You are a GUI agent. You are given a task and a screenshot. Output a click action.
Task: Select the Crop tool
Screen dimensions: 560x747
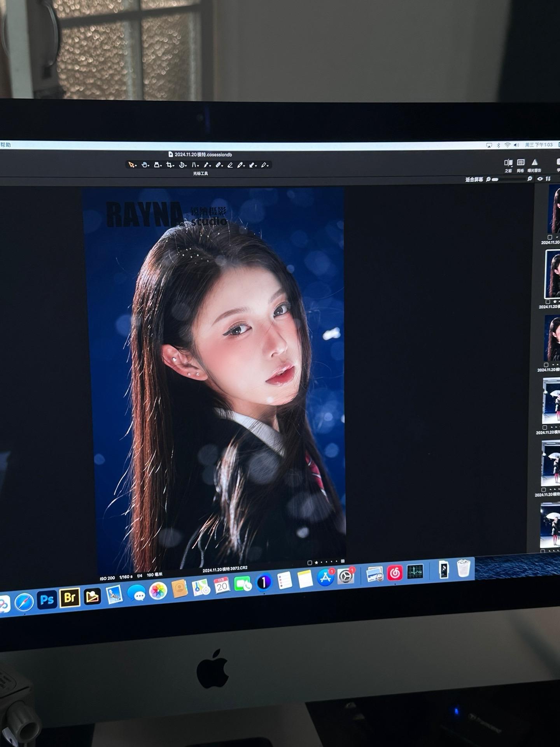point(170,165)
